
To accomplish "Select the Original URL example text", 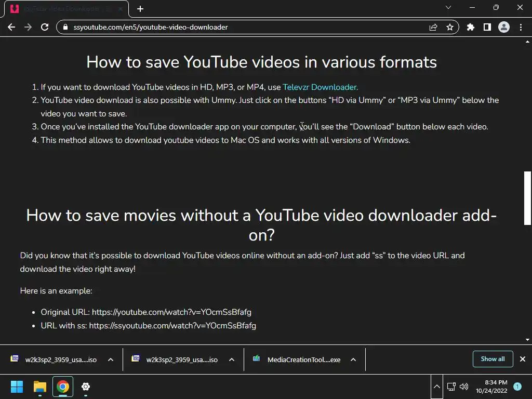I will tap(146, 312).
